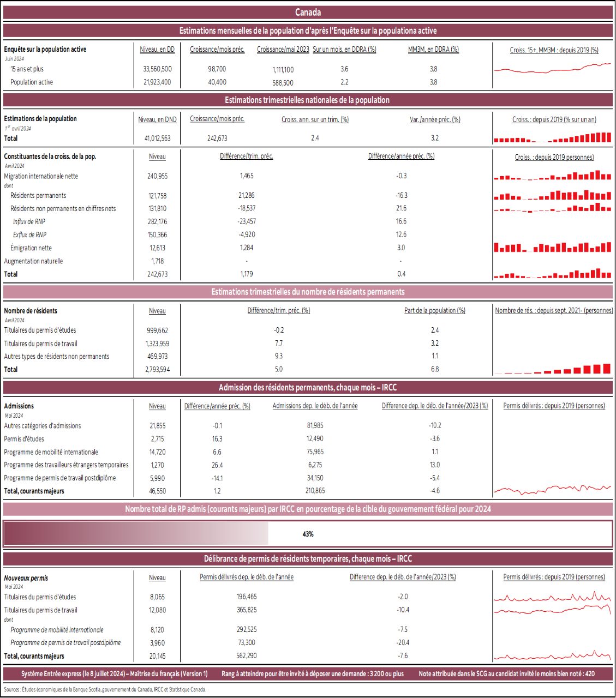Click the Migration internationale nette bar chart

[x=553, y=176]
